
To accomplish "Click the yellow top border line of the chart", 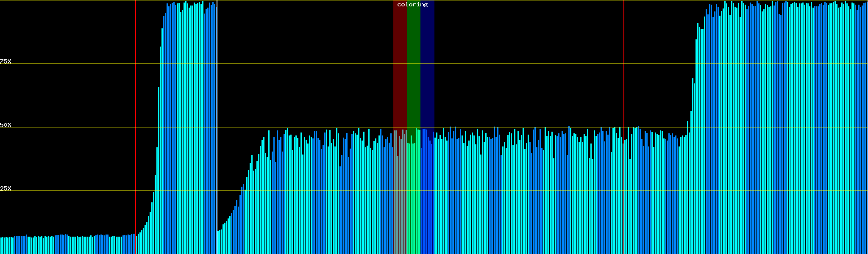I will 509,0.
